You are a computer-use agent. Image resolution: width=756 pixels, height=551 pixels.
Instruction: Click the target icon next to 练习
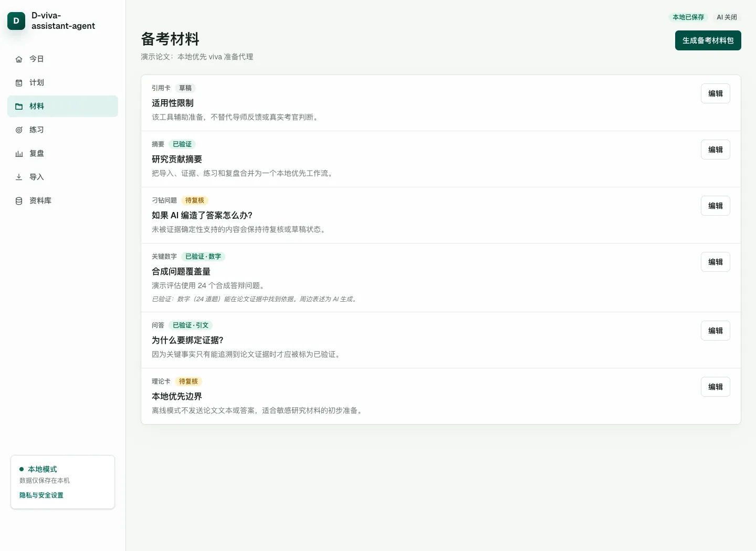19,130
